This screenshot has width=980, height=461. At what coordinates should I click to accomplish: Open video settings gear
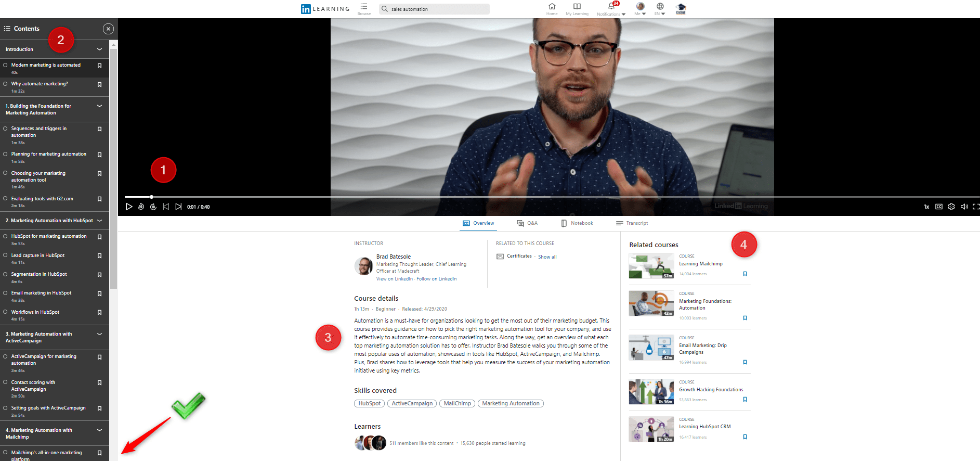[951, 207]
